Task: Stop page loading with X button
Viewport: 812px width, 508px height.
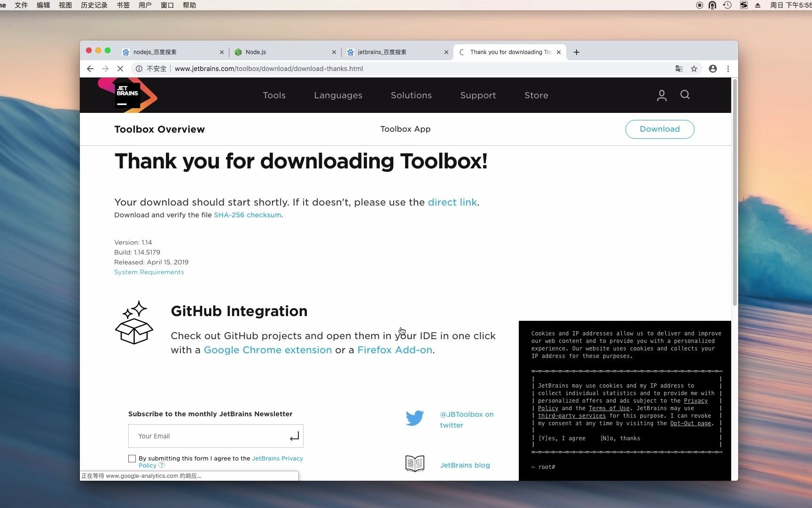Action: coord(120,69)
